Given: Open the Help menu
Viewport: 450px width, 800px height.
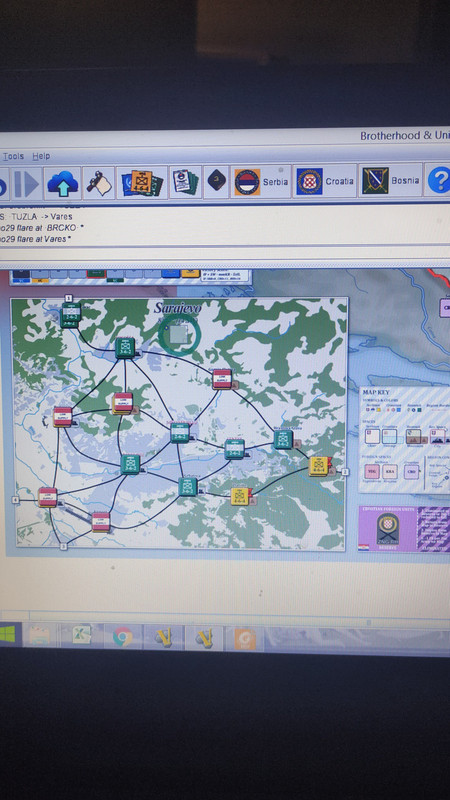Looking at the screenshot, I should (x=41, y=156).
